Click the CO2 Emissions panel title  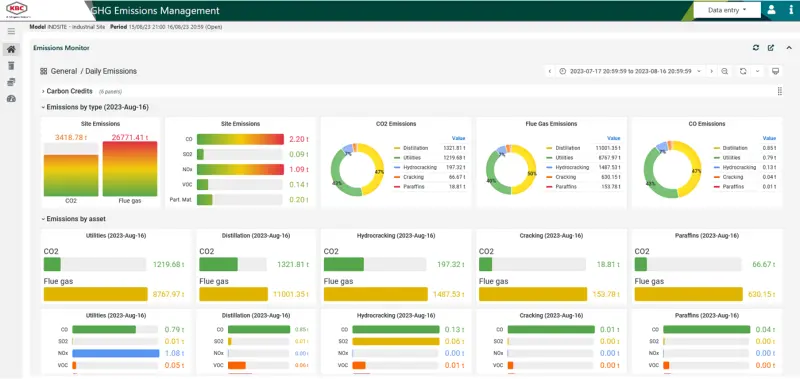[396, 124]
